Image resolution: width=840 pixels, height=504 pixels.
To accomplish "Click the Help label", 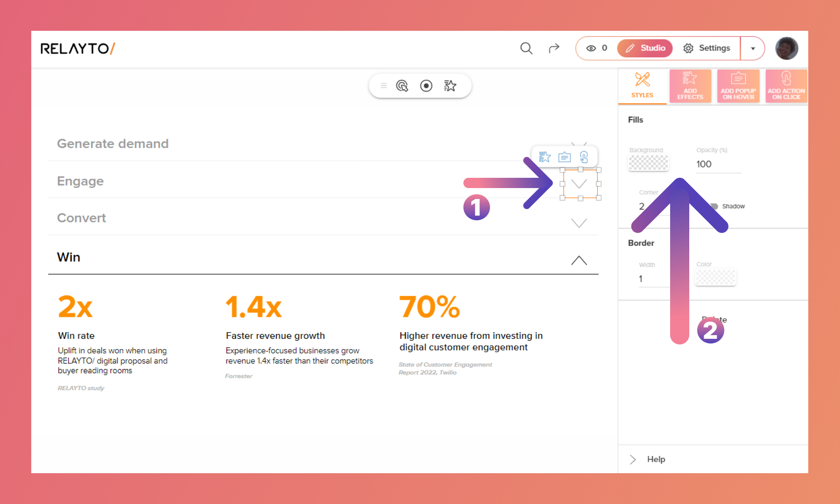I will [x=656, y=459].
